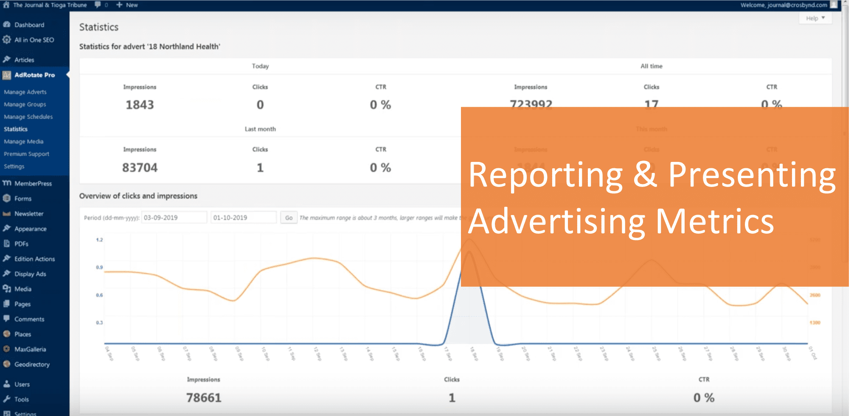Click the Places globe icon
Screen dimensions: 868x416
7,334
